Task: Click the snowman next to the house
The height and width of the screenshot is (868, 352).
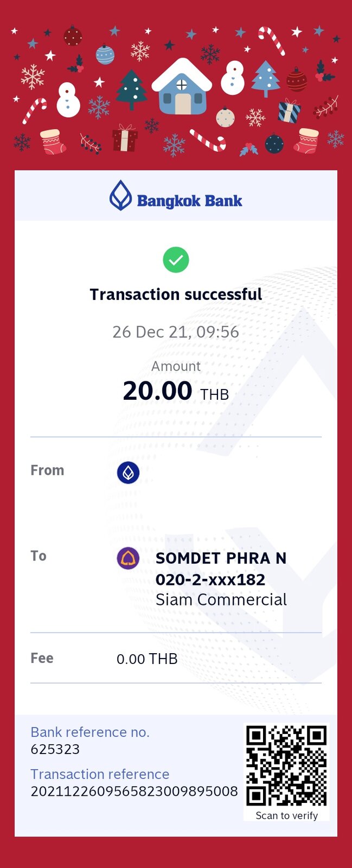Action: (233, 78)
